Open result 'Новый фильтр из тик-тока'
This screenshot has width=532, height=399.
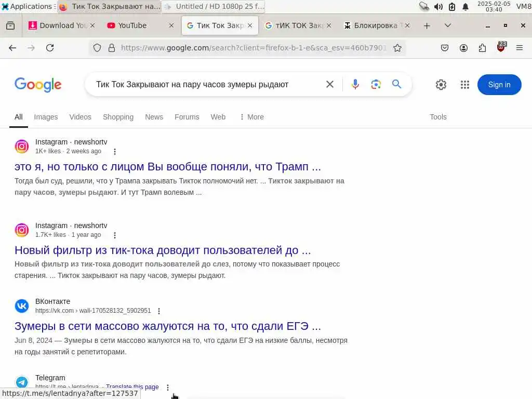[163, 250]
